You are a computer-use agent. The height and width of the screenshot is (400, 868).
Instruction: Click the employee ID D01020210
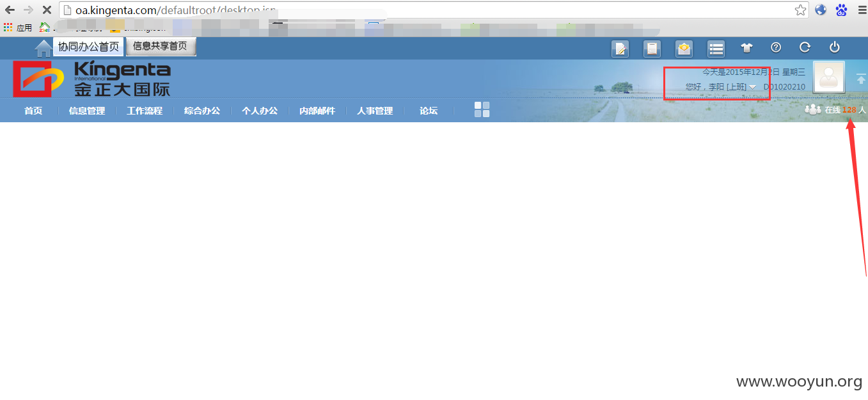[784, 87]
